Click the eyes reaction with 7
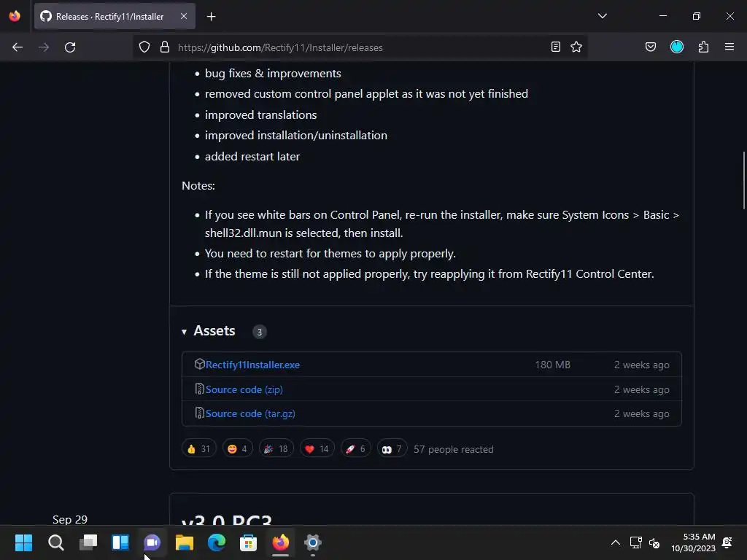The height and width of the screenshot is (560, 747). click(392, 448)
